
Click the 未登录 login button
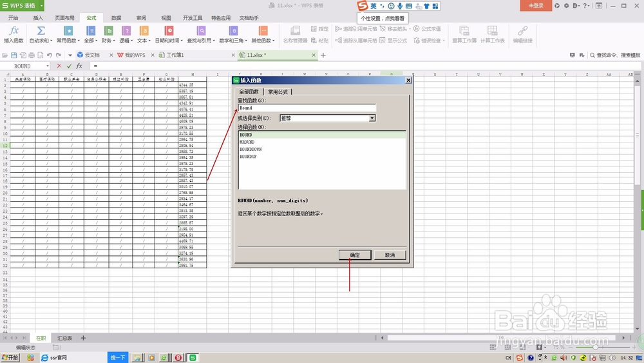pos(536,6)
